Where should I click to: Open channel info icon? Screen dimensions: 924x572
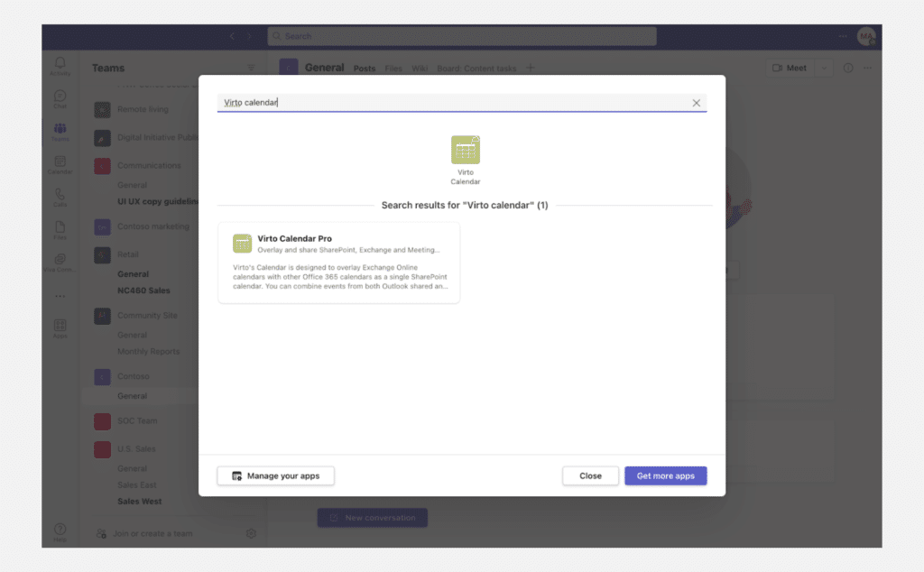(x=848, y=69)
